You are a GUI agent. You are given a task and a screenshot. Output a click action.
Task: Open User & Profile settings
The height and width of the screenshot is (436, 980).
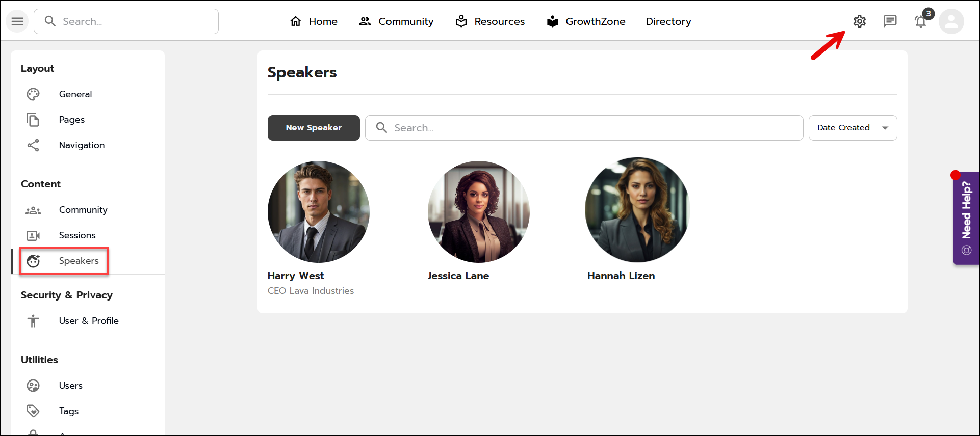(x=89, y=321)
